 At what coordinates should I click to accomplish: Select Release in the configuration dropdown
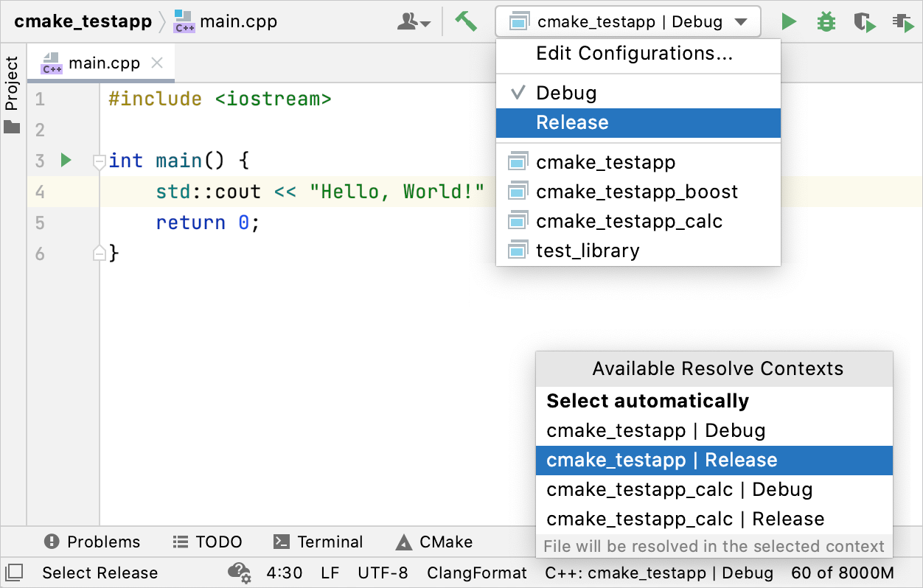(x=572, y=122)
